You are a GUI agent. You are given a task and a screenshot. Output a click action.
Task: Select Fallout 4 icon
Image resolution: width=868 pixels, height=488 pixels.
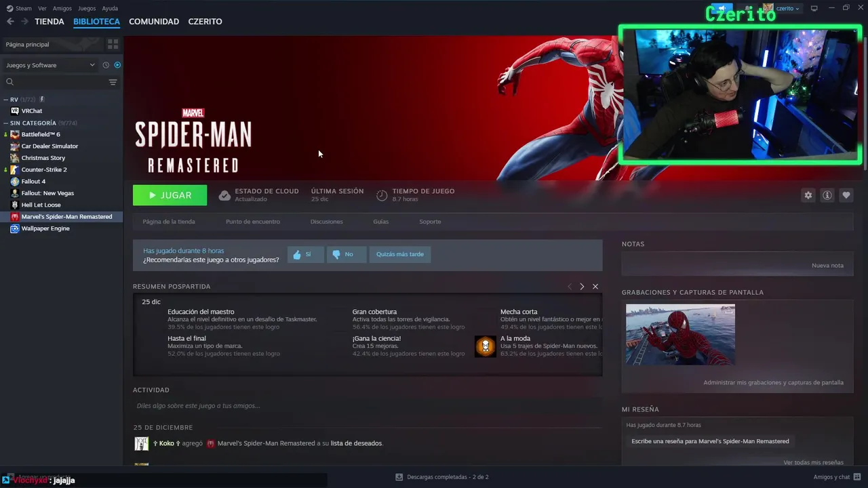15,182
